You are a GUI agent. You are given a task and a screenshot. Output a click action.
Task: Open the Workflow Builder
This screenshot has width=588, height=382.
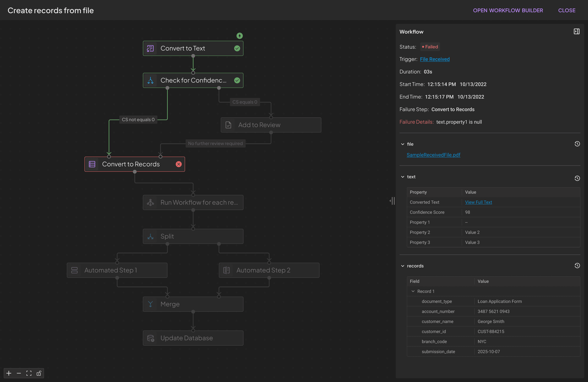(508, 10)
